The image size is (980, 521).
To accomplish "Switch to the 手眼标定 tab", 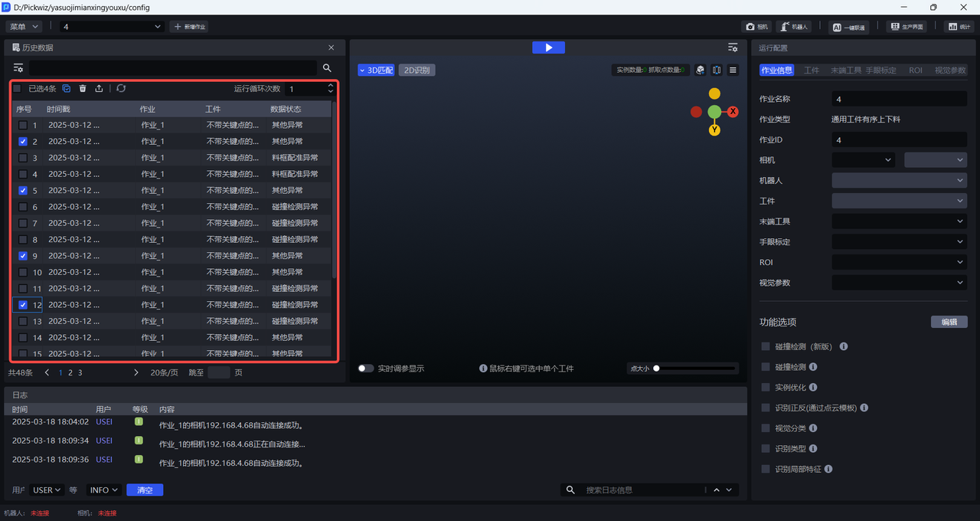I will pos(880,70).
